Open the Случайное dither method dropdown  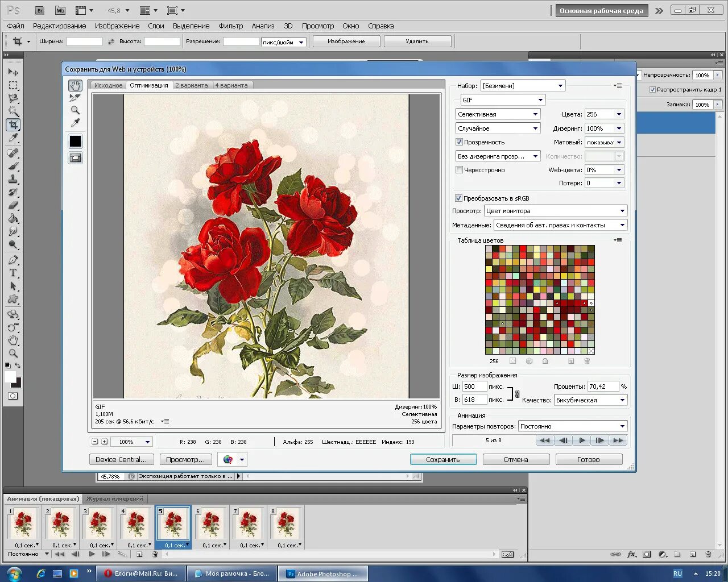(498, 128)
